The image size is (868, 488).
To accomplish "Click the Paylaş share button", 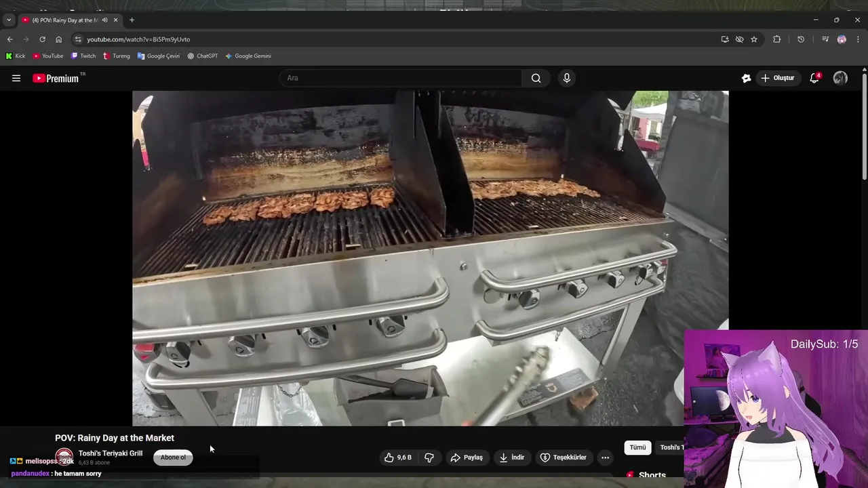I will (x=467, y=457).
